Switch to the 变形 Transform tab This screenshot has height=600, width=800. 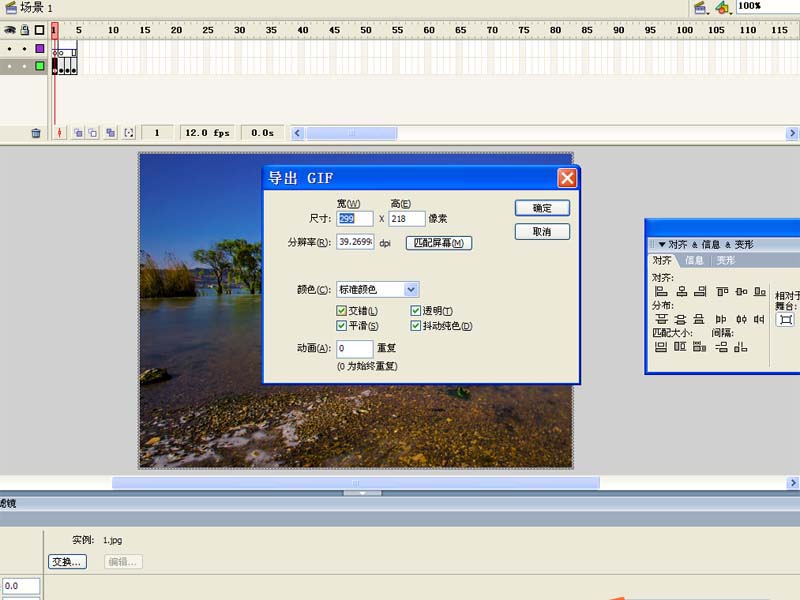pos(726,260)
